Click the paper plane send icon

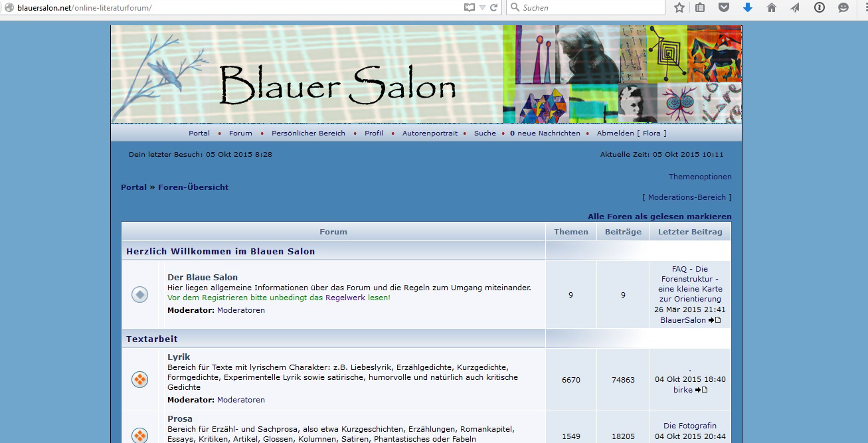pyautogui.click(x=795, y=8)
